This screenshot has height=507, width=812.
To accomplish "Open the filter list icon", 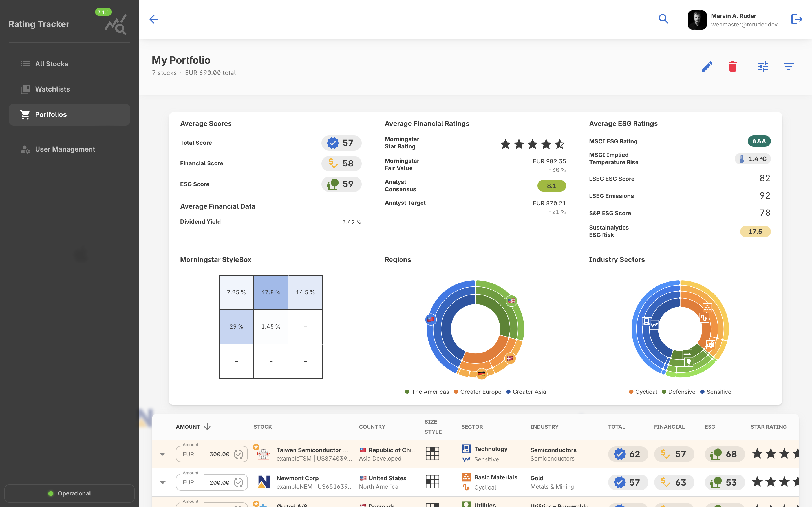I will [x=788, y=66].
